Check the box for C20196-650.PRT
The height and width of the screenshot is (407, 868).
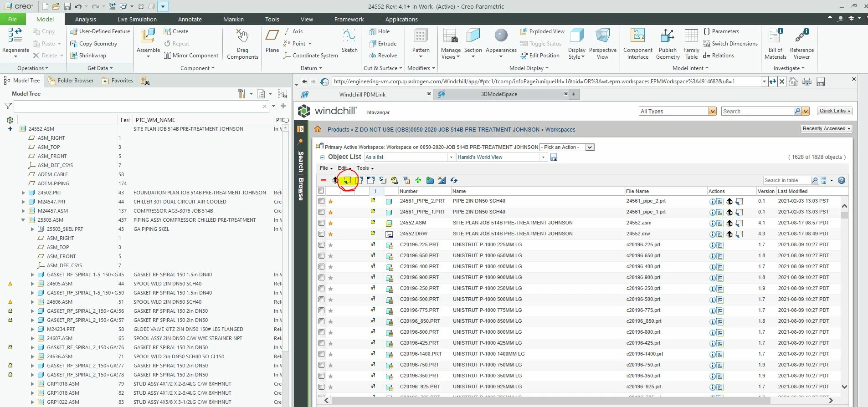(321, 255)
